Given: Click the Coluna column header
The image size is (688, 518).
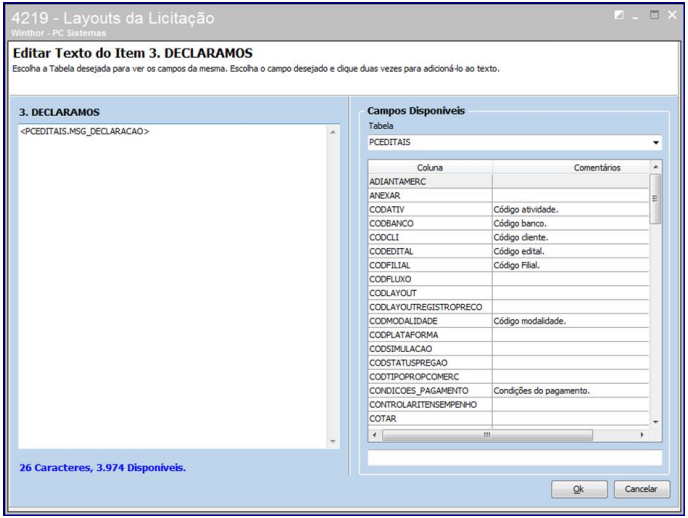Looking at the screenshot, I should [430, 168].
